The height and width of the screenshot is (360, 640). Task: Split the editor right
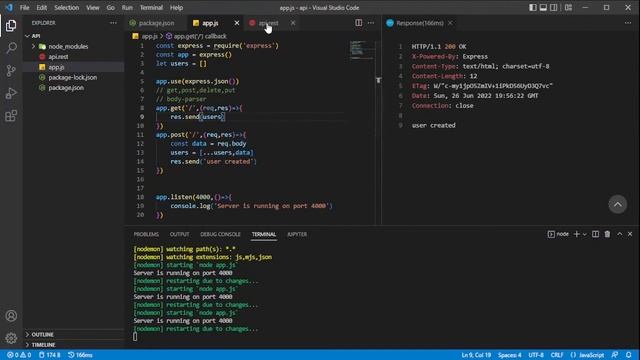tap(358, 23)
